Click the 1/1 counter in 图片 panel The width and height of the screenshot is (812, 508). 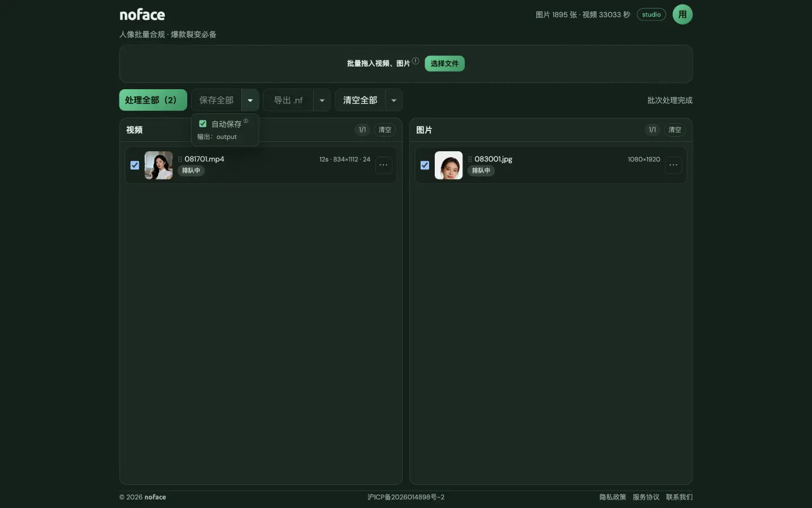coord(652,130)
